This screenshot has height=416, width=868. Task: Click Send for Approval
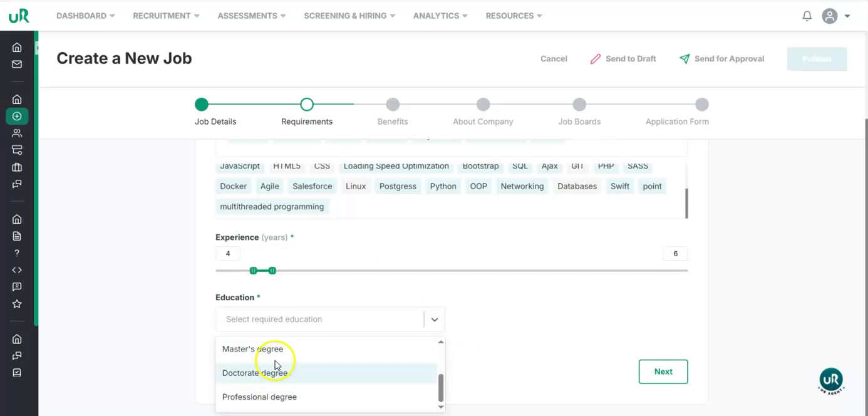click(721, 59)
